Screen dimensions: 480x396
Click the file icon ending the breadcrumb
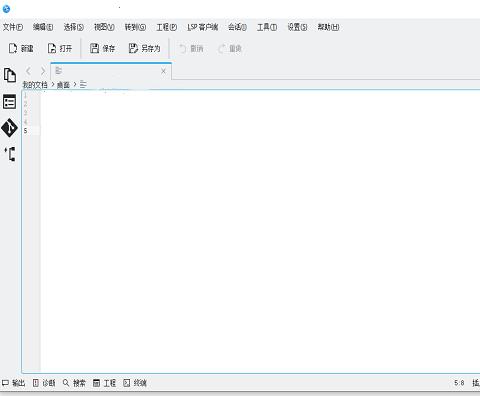click(x=83, y=85)
